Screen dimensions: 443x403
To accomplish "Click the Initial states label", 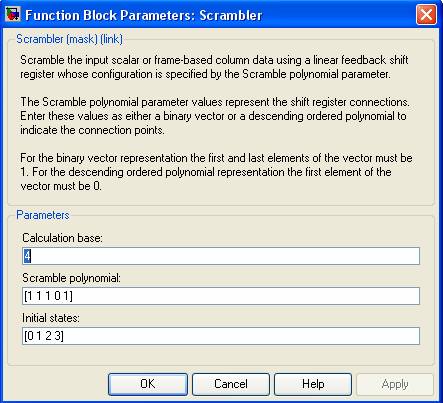I will [51, 318].
